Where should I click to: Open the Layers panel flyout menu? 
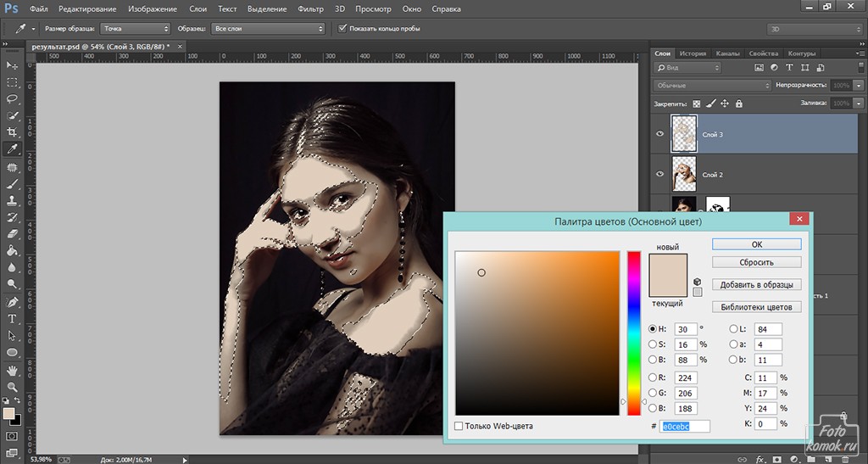(x=861, y=53)
